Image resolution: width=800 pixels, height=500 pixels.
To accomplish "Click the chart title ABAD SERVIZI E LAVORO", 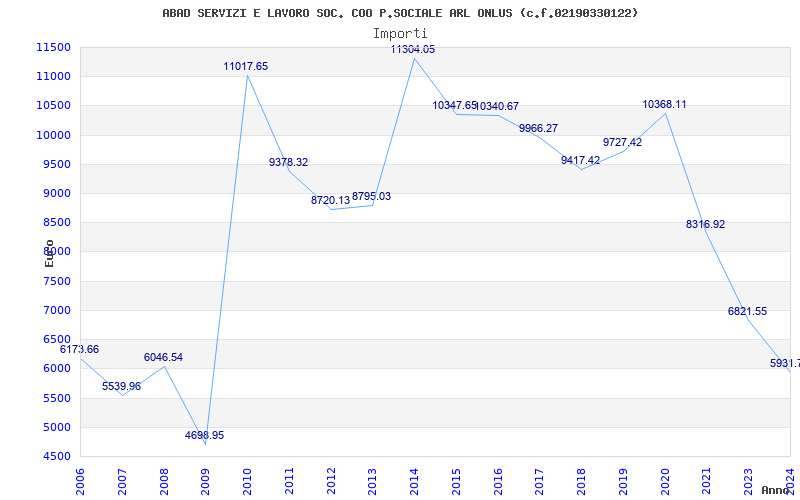I will tap(400, 13).
